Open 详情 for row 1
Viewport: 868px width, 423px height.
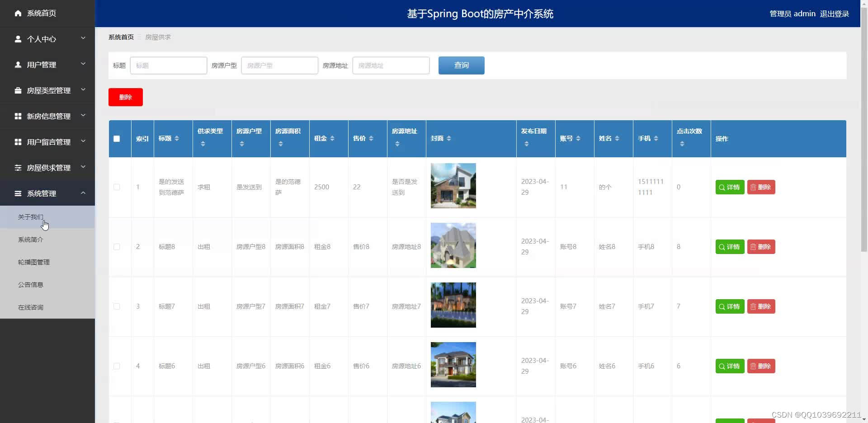tap(730, 187)
